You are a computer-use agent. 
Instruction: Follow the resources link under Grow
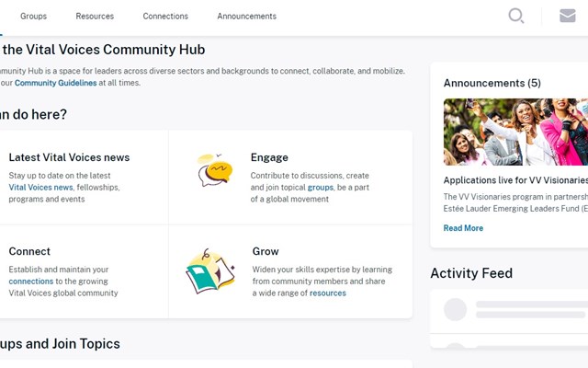pos(328,293)
